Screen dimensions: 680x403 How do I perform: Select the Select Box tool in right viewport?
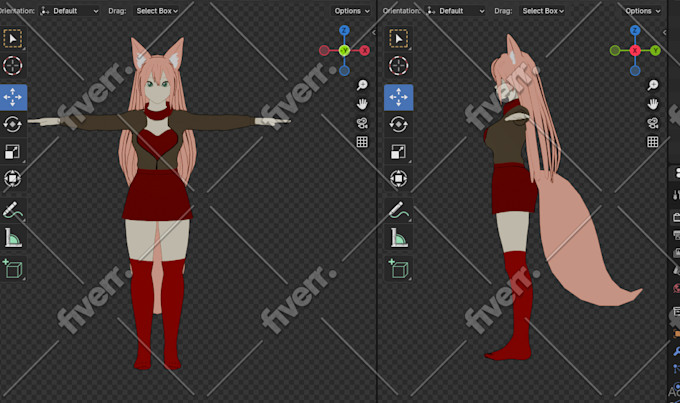399,39
